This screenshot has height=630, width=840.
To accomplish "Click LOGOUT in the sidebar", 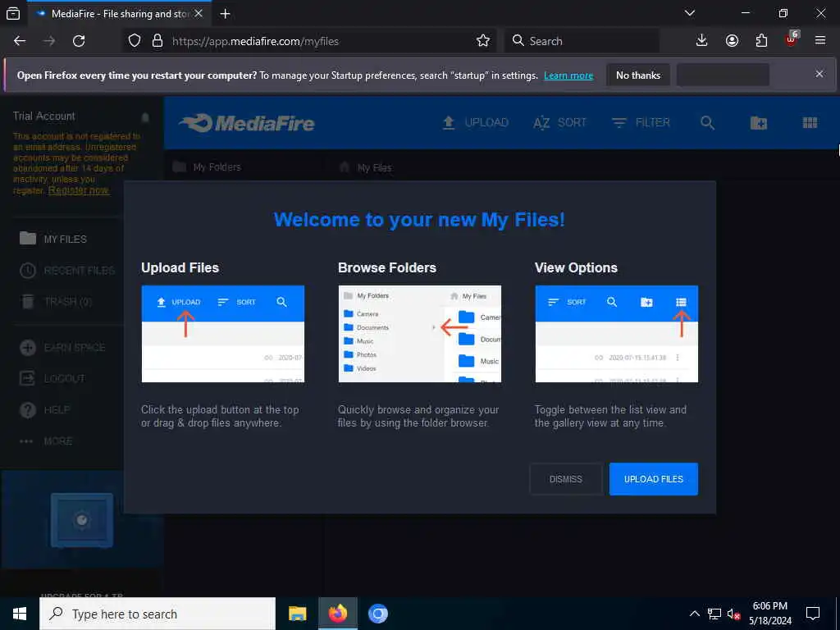I will pyautogui.click(x=52, y=378).
